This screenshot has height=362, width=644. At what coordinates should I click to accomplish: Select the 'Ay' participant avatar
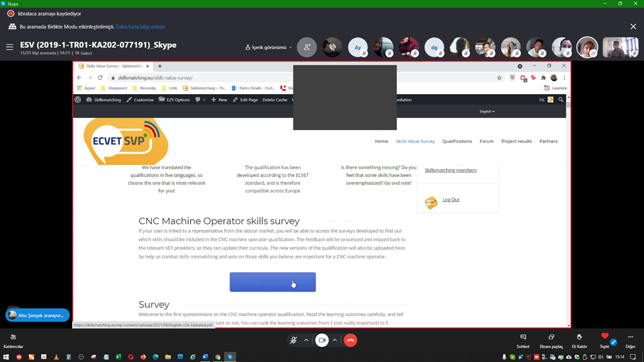pyautogui.click(x=358, y=48)
